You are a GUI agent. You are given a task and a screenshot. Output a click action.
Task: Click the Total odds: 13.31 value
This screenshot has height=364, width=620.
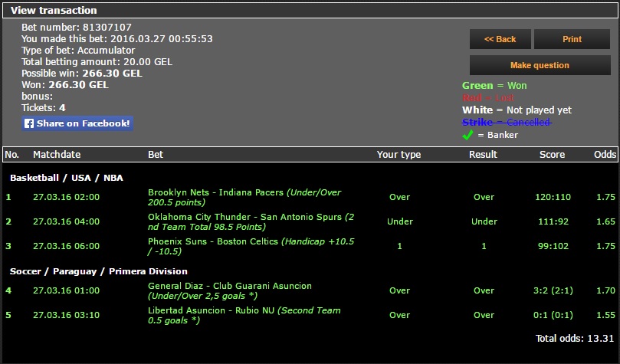575,339
